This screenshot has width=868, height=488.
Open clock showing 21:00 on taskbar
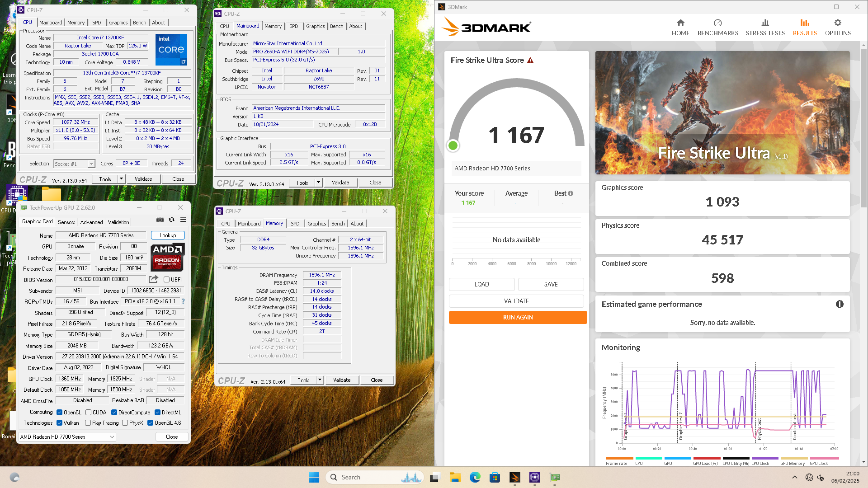pyautogui.click(x=845, y=477)
